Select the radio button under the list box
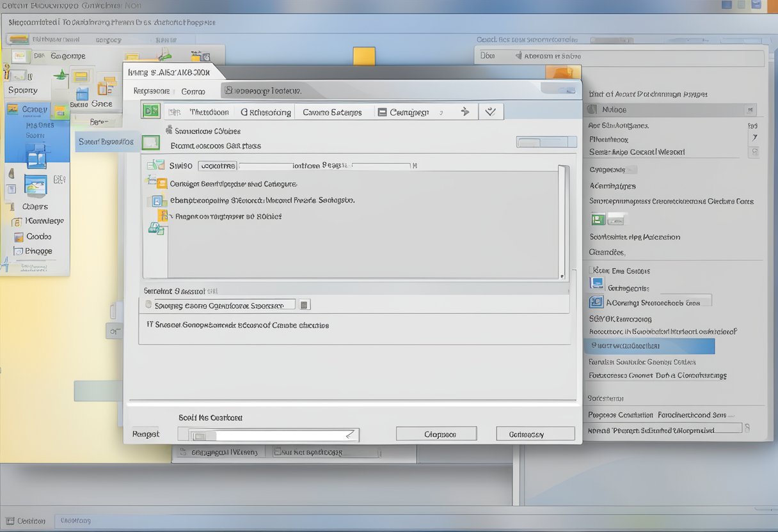The image size is (778, 532). [x=148, y=305]
